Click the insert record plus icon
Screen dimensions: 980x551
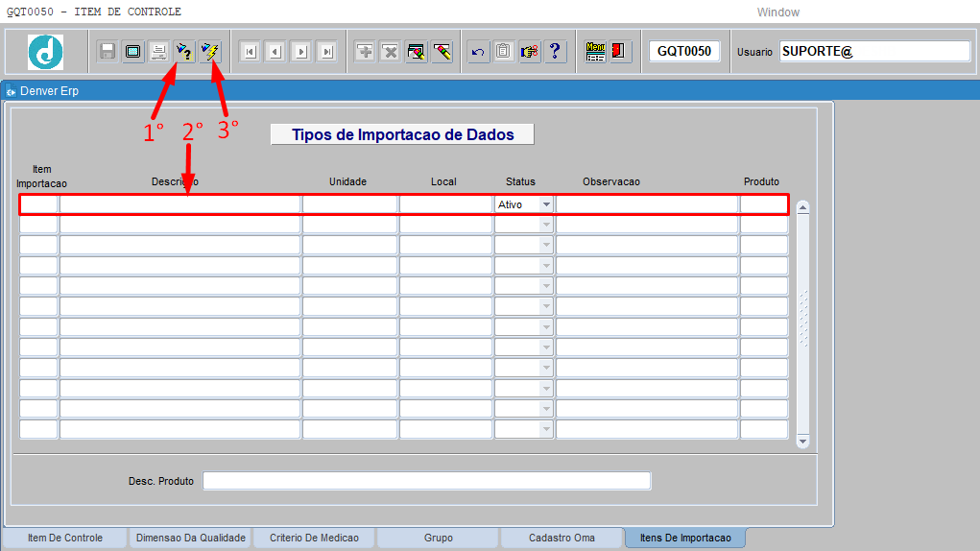(x=365, y=51)
